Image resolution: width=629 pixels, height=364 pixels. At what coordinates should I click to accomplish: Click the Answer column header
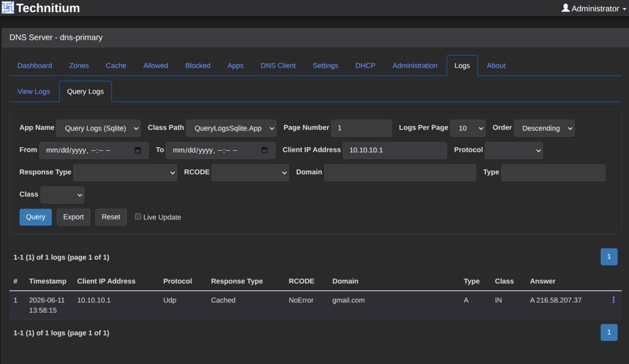coord(543,281)
